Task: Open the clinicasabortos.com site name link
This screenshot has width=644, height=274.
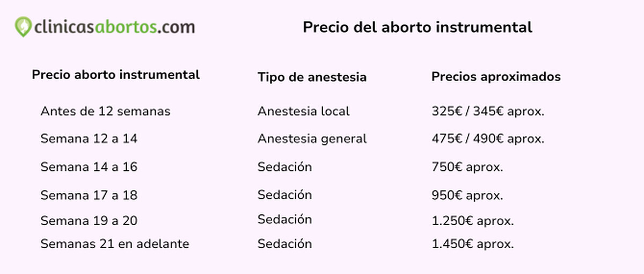Action: [113, 27]
